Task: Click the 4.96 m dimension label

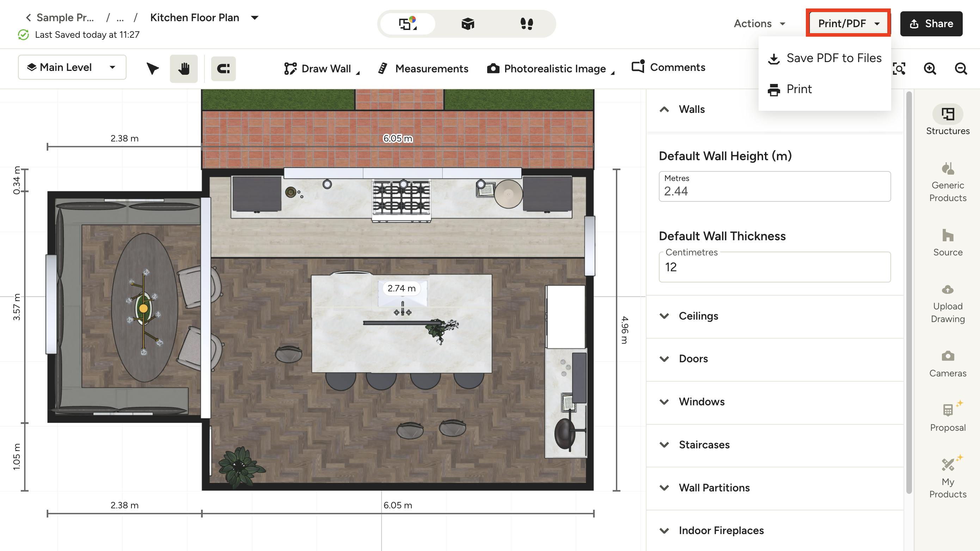Action: click(625, 330)
